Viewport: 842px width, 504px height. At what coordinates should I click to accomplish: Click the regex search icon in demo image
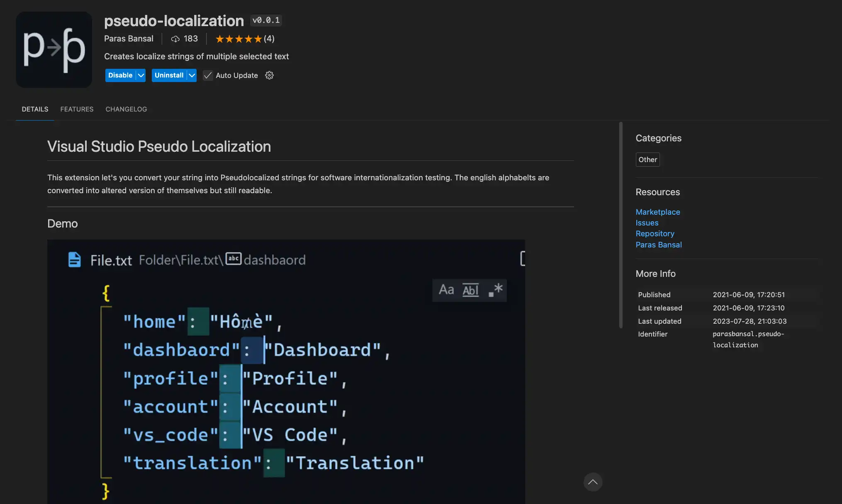click(x=496, y=290)
